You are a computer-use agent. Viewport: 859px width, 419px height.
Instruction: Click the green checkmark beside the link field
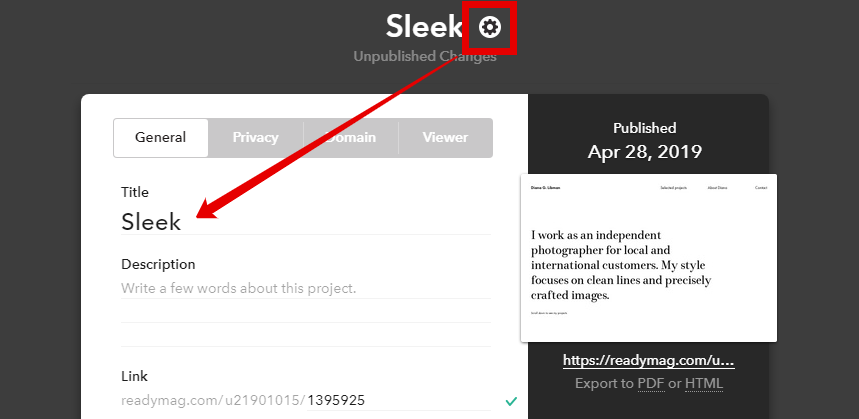[x=511, y=401]
